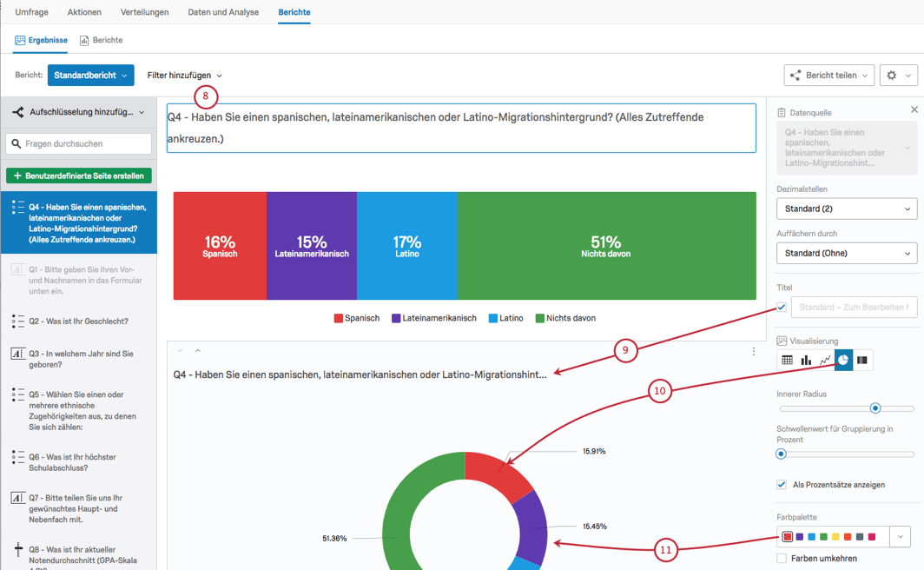Adjust the Innerer Radius slider handle
This screenshot has width=924, height=570.
click(x=875, y=408)
